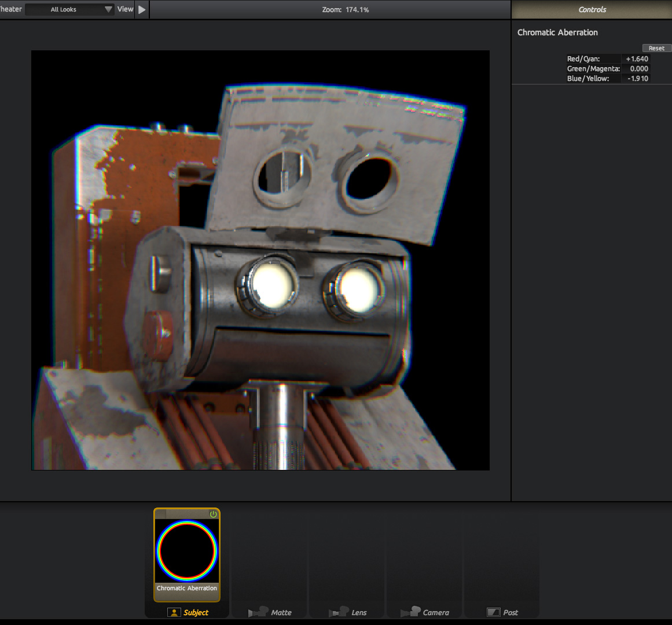The height and width of the screenshot is (625, 672).
Task: Click the Look Theater label
Action: pos(10,9)
